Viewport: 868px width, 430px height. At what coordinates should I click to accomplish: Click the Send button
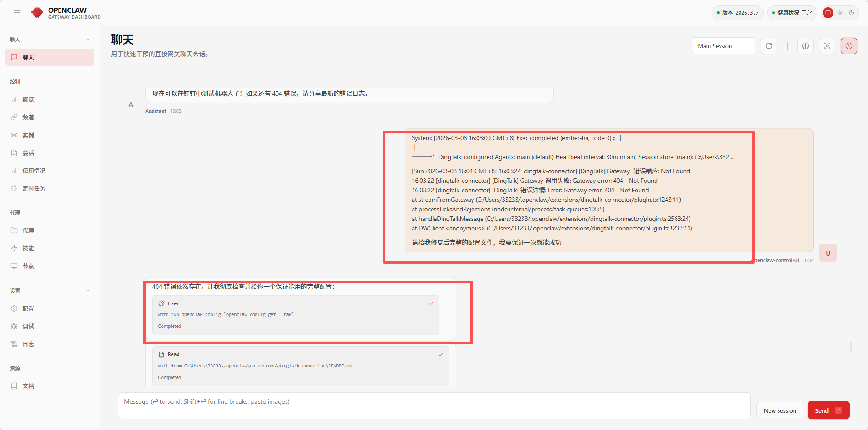click(x=828, y=410)
